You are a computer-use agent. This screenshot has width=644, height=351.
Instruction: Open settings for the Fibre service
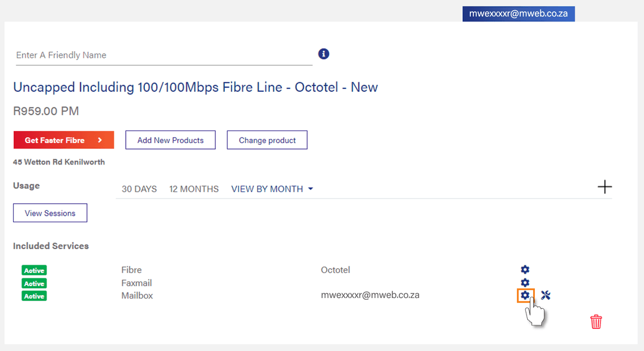pos(525,269)
